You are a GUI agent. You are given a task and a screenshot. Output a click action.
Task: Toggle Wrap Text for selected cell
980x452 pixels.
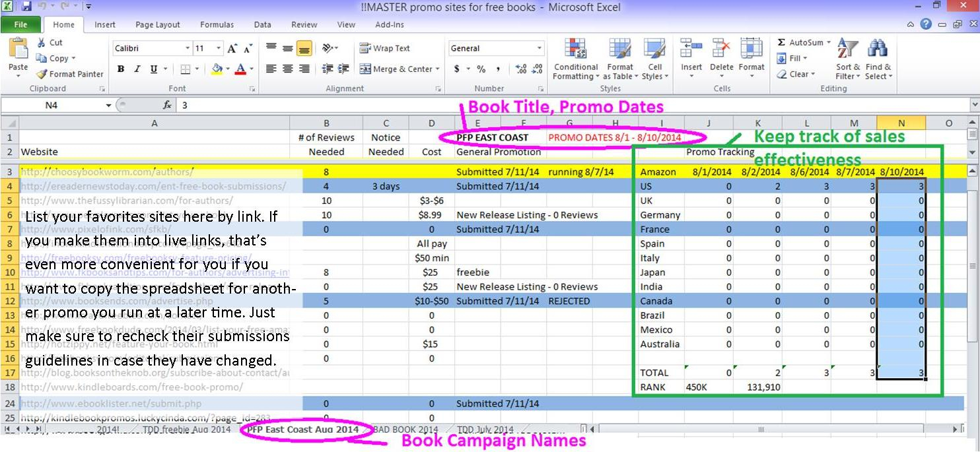(384, 48)
